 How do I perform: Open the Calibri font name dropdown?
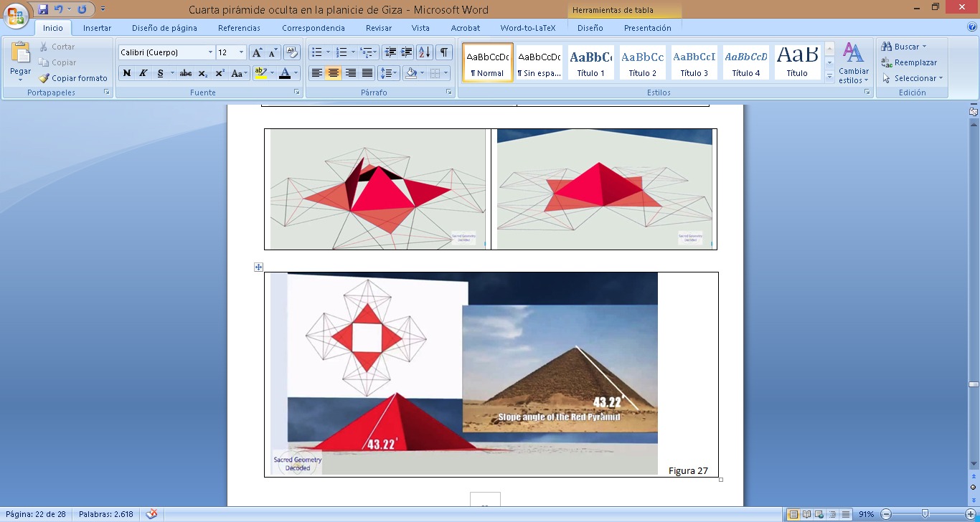click(210, 52)
